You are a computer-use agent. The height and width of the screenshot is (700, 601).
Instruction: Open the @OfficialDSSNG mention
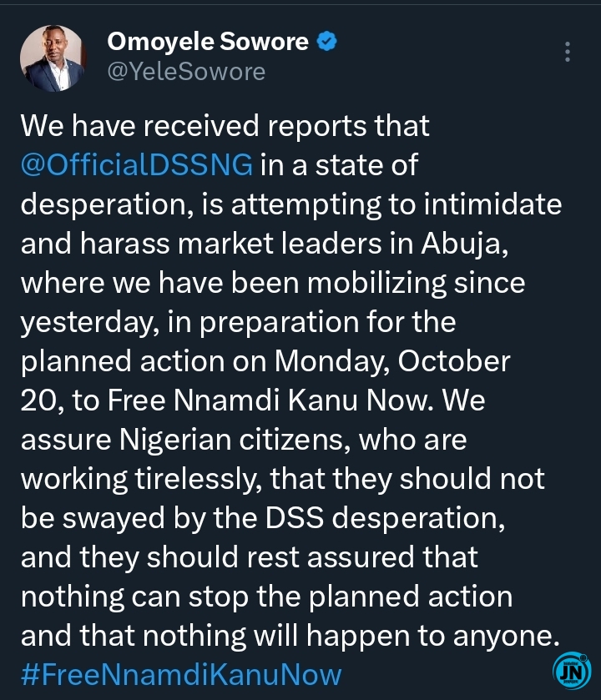[x=136, y=165]
